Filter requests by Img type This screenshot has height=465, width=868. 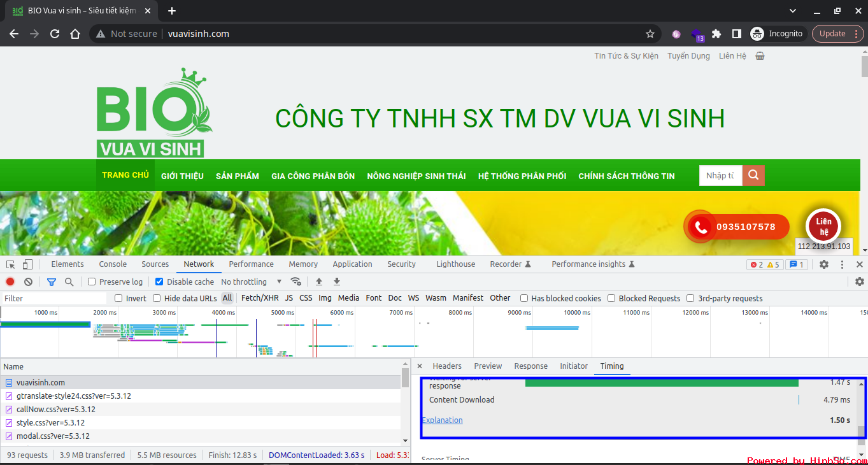point(325,298)
